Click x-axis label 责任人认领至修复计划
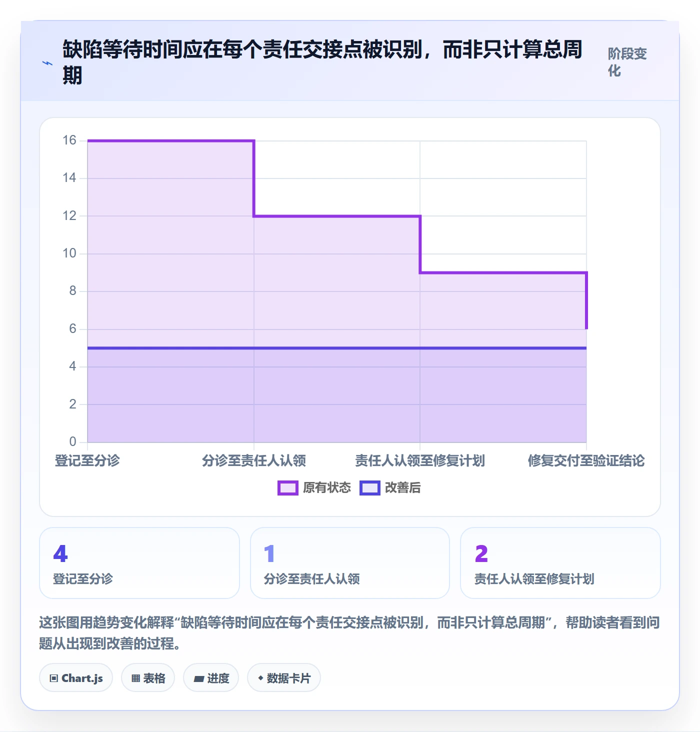This screenshot has width=700, height=732. [420, 460]
